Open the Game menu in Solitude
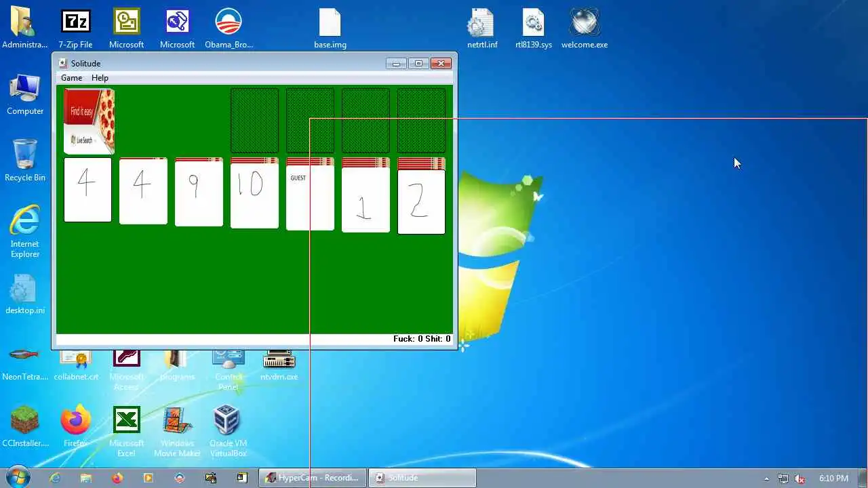Screen dimensions: 868x488 pos(71,78)
